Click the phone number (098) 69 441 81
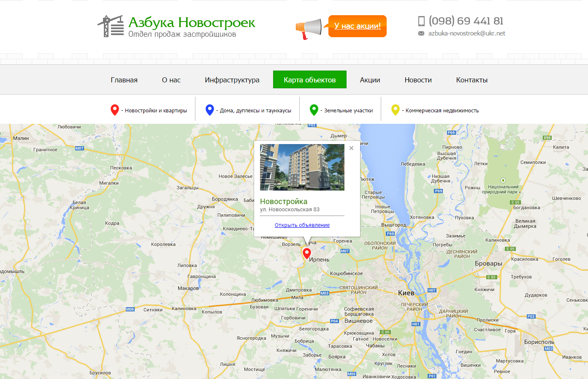The height and width of the screenshot is (379, 588). [466, 21]
